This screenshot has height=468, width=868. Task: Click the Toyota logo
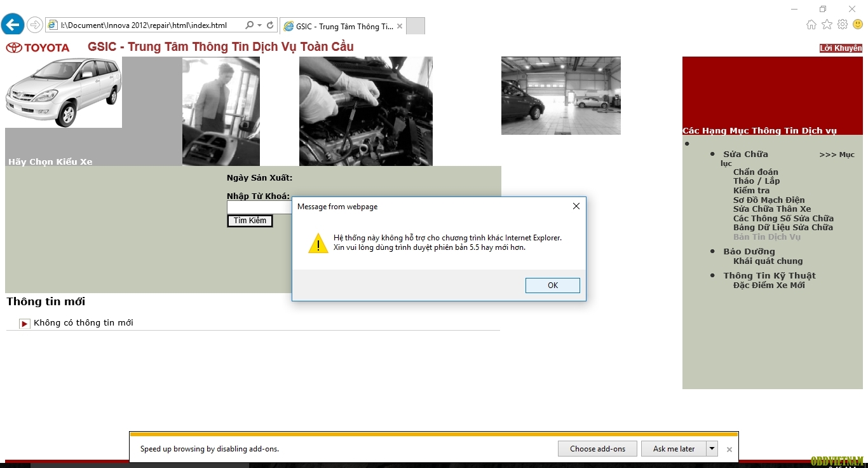pos(37,48)
